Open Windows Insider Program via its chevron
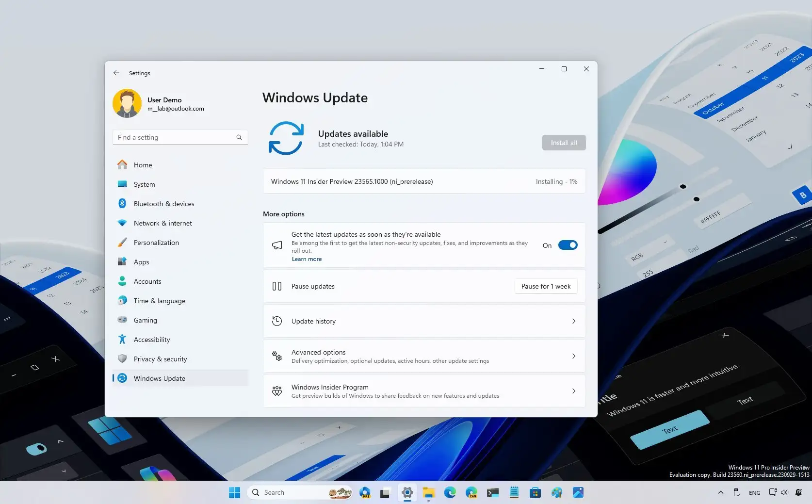 click(574, 391)
